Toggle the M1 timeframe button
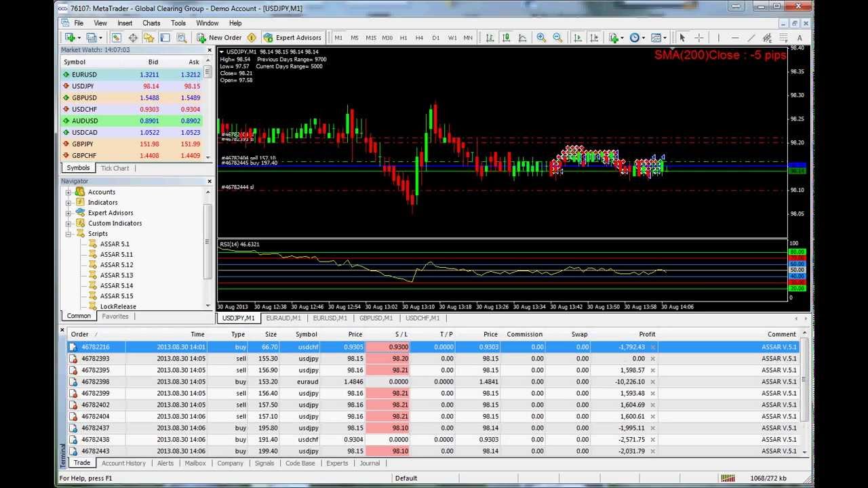 [x=338, y=38]
